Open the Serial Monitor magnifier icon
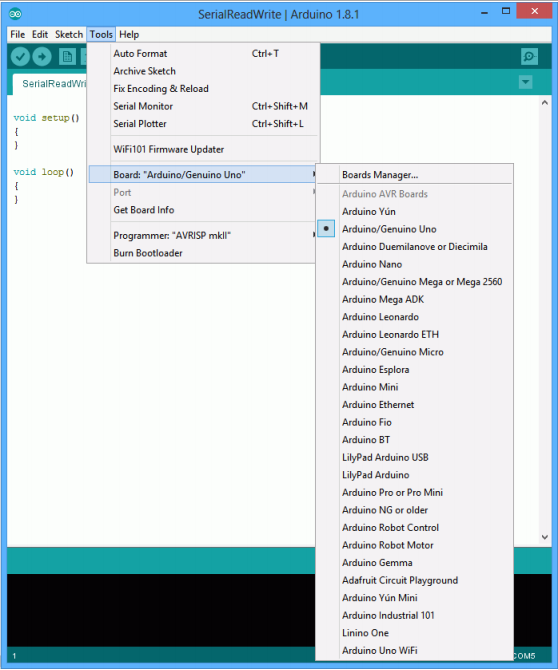 coord(529,56)
